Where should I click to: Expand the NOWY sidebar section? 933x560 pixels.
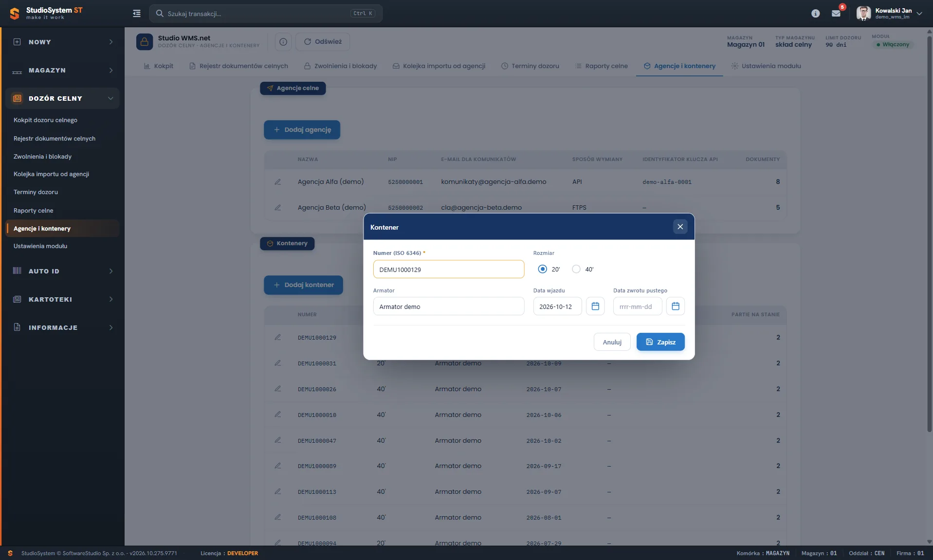click(x=62, y=42)
